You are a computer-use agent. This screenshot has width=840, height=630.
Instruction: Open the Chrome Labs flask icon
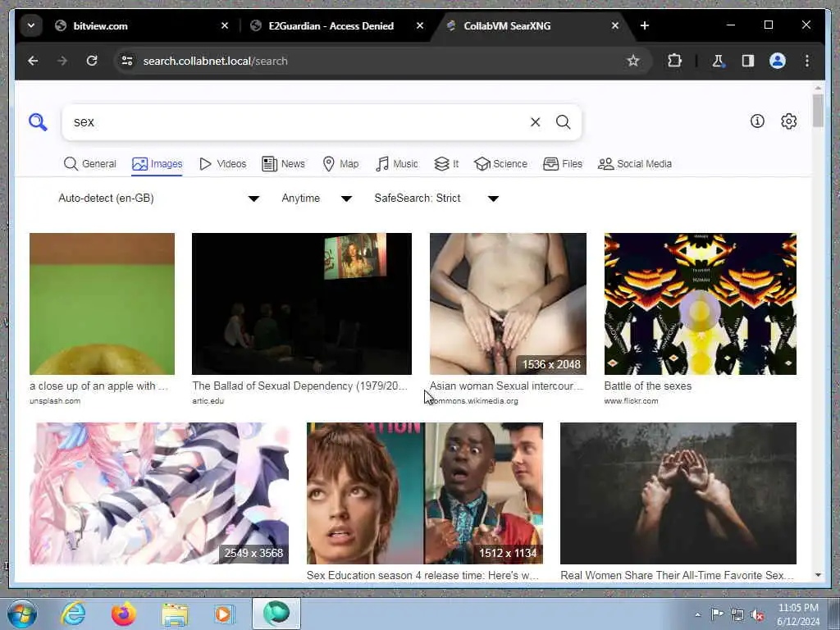click(718, 61)
